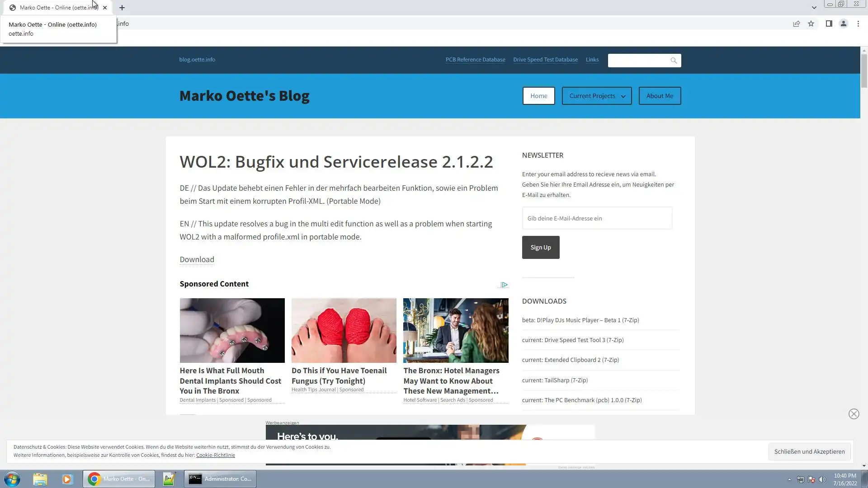Screen dimensions: 868x488
Task: Dismiss bottom ad with round X icon
Action: [854, 414]
